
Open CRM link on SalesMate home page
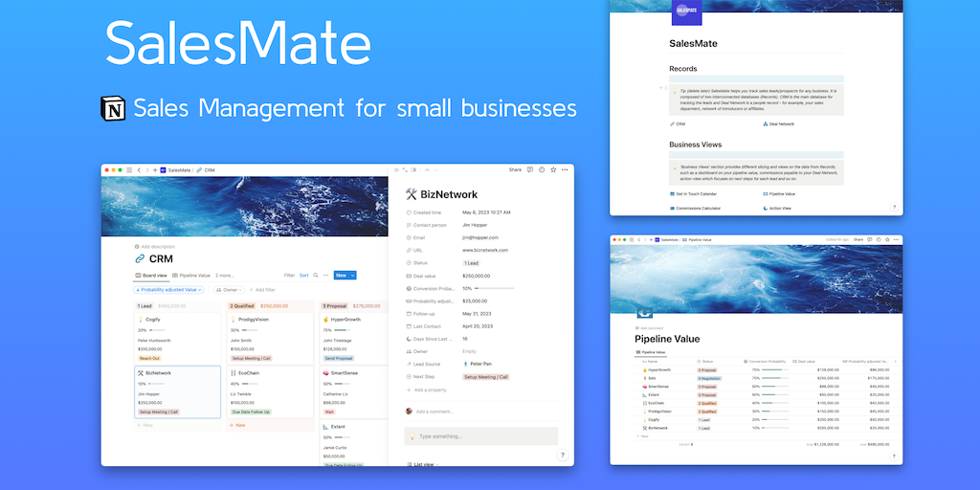(x=678, y=124)
